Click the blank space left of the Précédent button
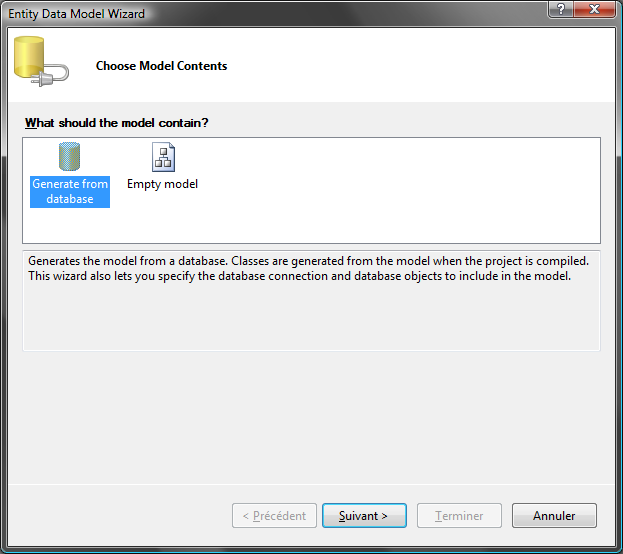 tap(120, 516)
